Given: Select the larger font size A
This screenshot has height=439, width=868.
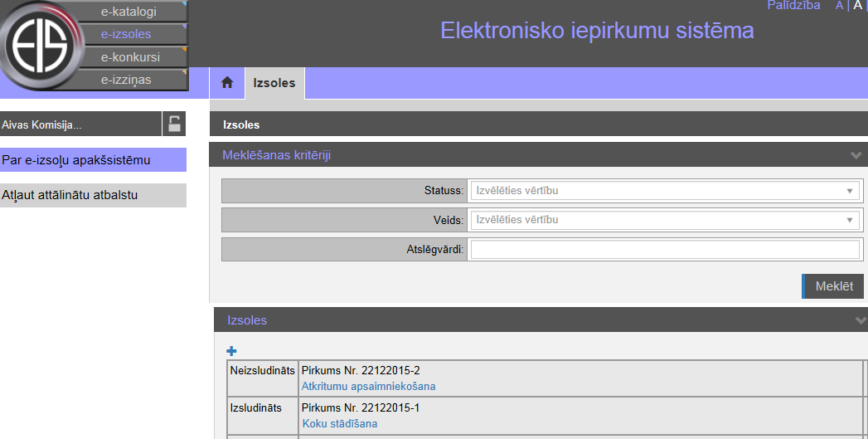Looking at the screenshot, I should (x=859, y=6).
